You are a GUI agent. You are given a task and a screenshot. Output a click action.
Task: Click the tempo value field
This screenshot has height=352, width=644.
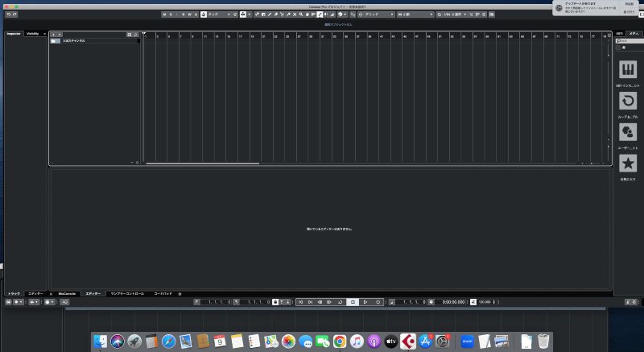(485, 302)
